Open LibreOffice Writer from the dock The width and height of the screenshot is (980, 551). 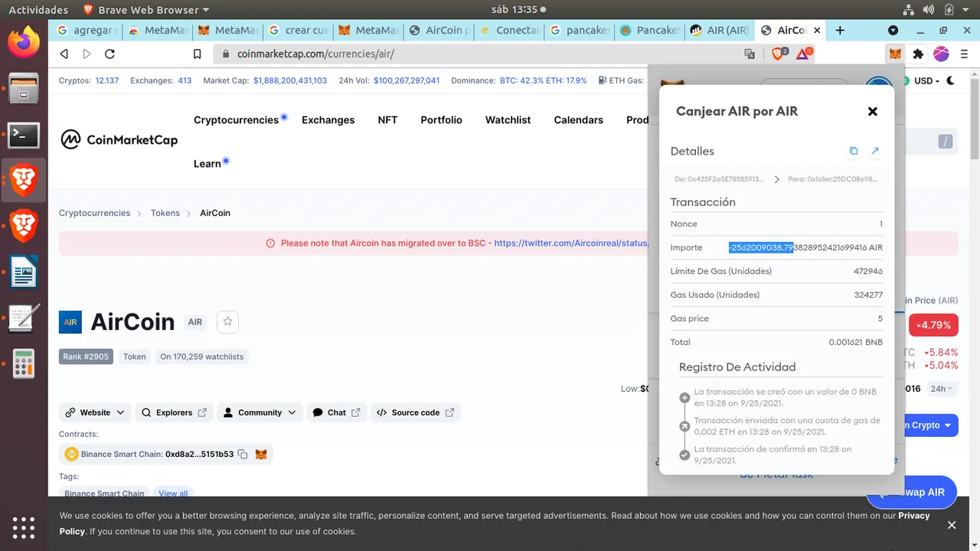[x=24, y=272]
